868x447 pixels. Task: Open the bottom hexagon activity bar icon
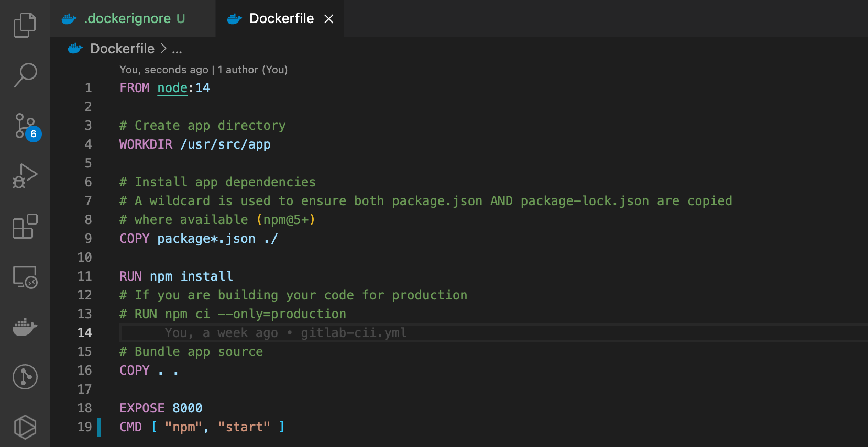click(25, 427)
